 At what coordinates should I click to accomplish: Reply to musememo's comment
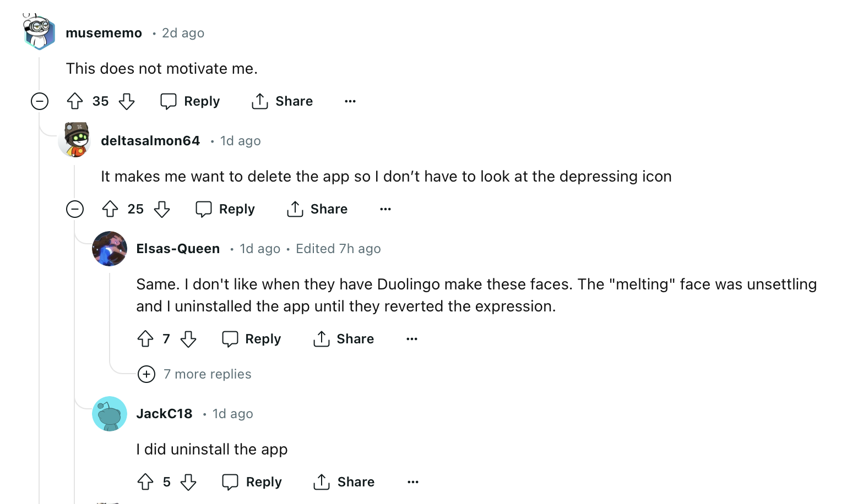190,101
